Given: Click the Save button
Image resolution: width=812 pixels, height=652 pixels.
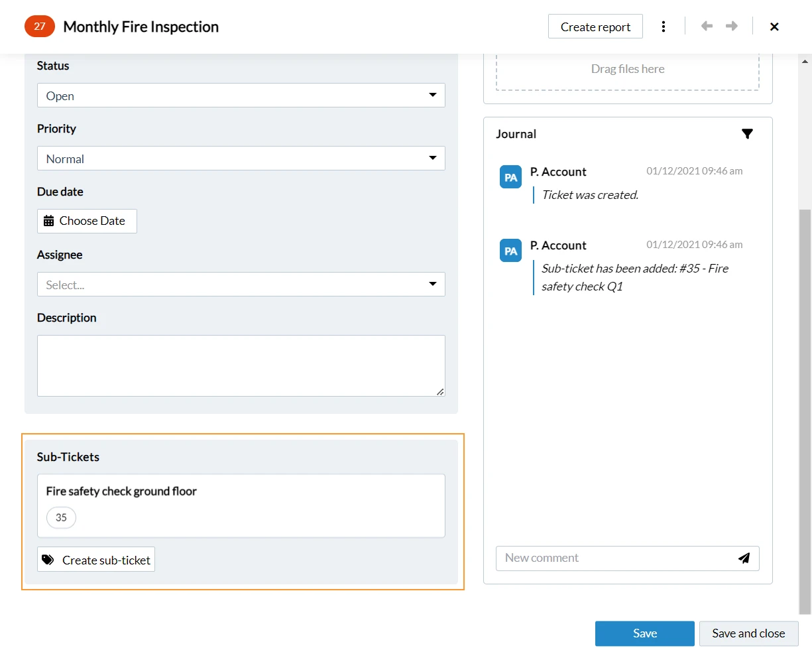Looking at the screenshot, I should click(x=645, y=633).
